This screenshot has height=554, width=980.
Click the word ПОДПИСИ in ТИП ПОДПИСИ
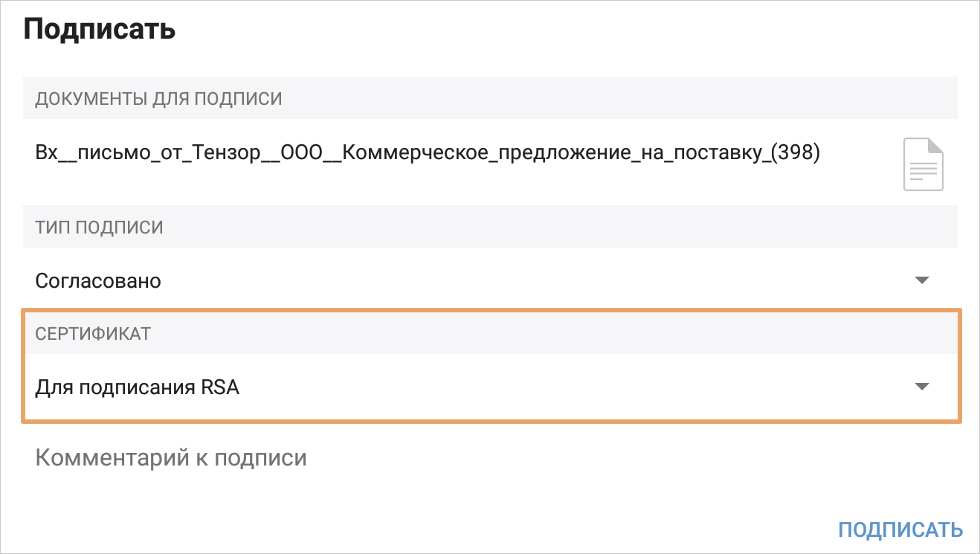point(120,227)
